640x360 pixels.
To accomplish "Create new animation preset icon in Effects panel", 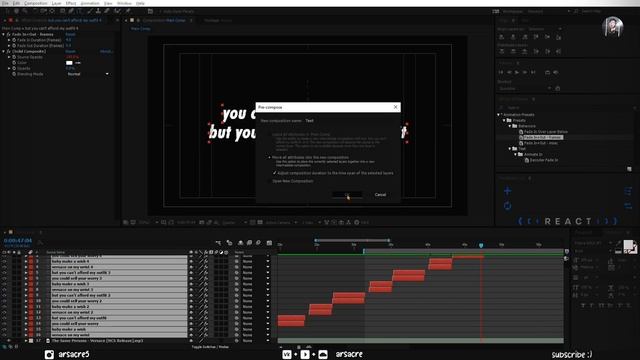I will pos(629,169).
